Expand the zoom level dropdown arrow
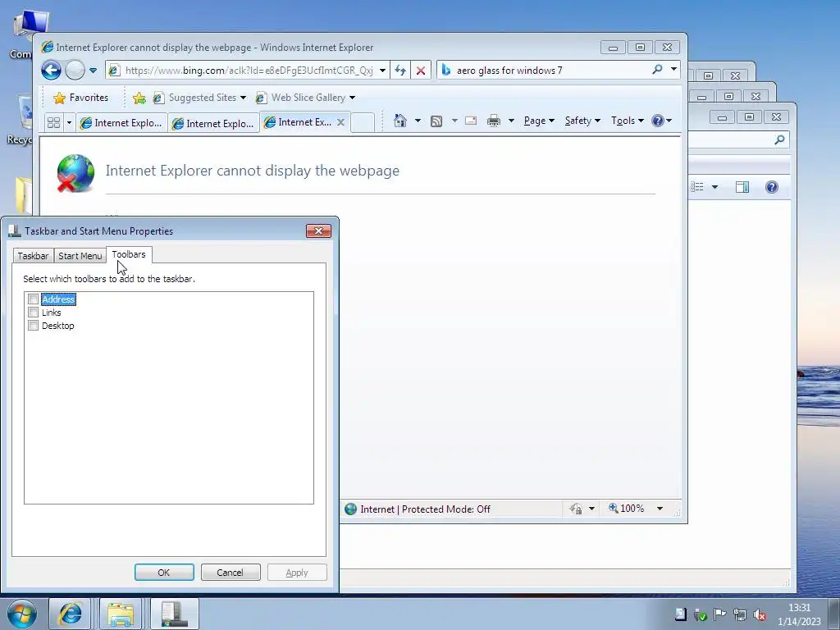 (660, 509)
